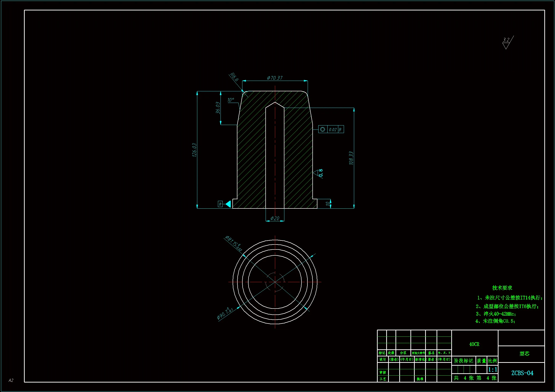Viewport: 555px width, 392px height.
Task: Select the datum B triangle marker
Action: pos(228,204)
